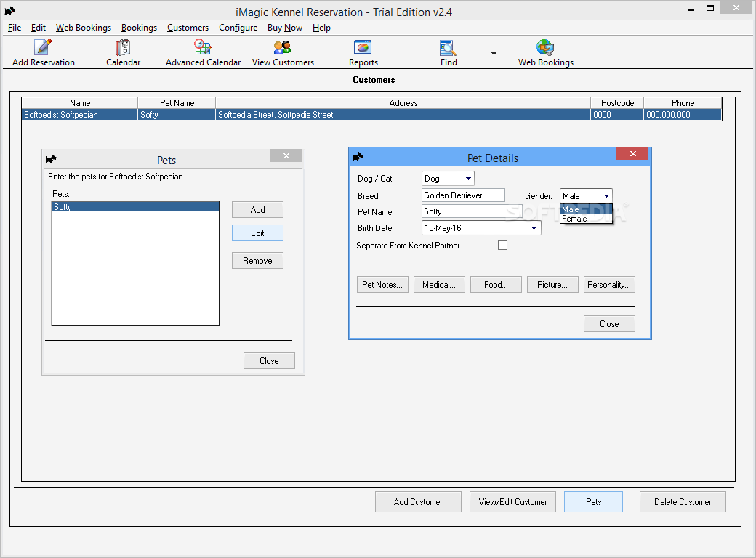Select Male in Gender list
Viewport: 756px width, 558px height.
coord(587,209)
